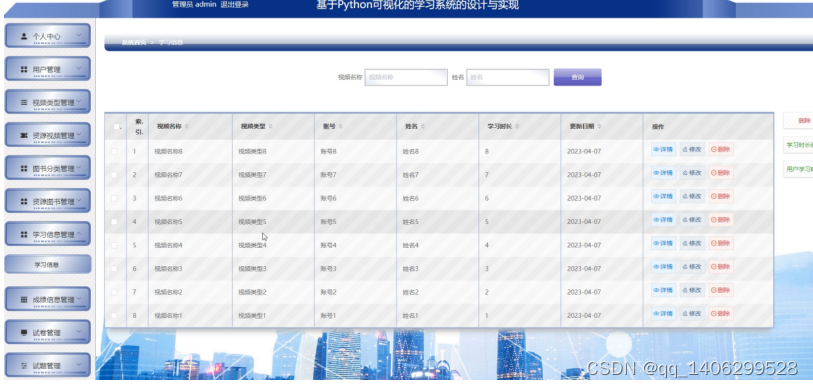Click the grid icon beside 图书分类管理
The image size is (813, 388).
click(x=24, y=169)
